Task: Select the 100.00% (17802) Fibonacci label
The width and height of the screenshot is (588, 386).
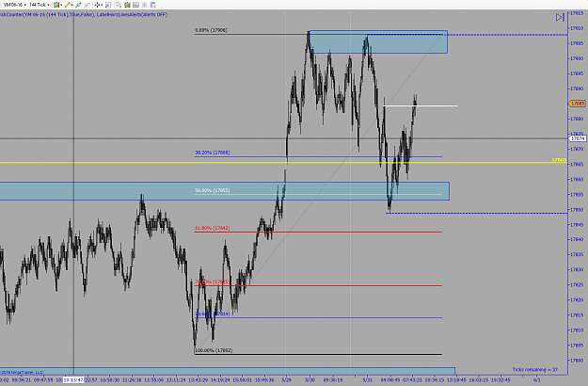Action: [x=214, y=350]
